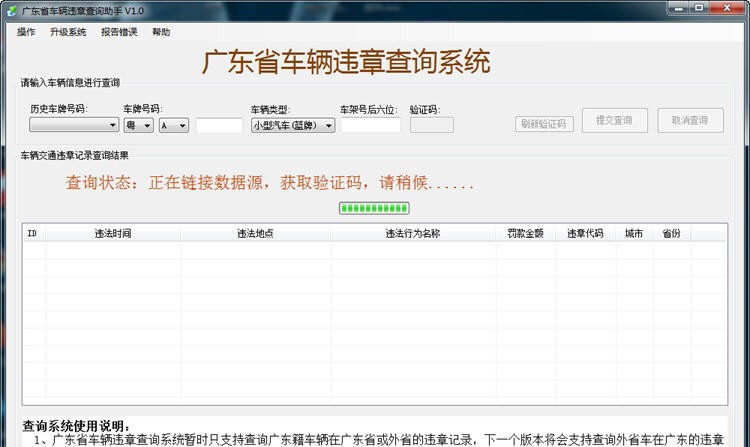Click the 刷新验证码 button
Screen dimensions: 750x447
(x=544, y=124)
